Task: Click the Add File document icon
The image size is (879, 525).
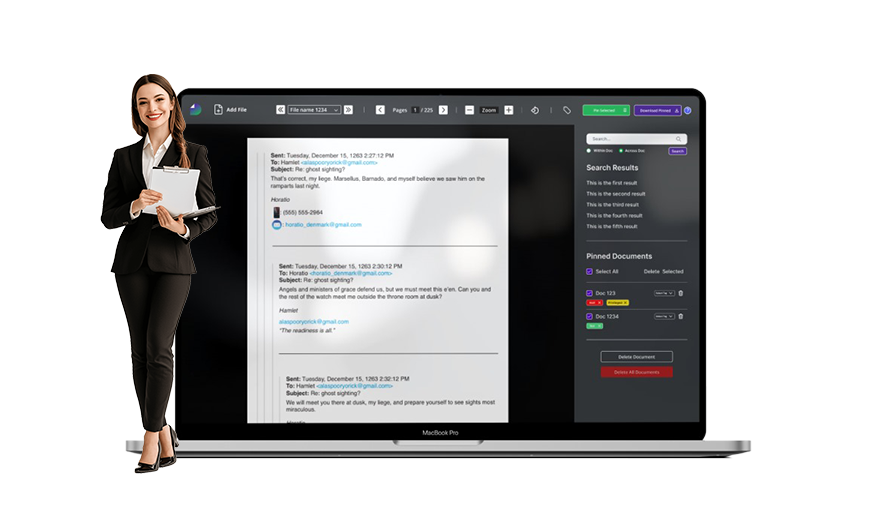Action: click(x=219, y=110)
